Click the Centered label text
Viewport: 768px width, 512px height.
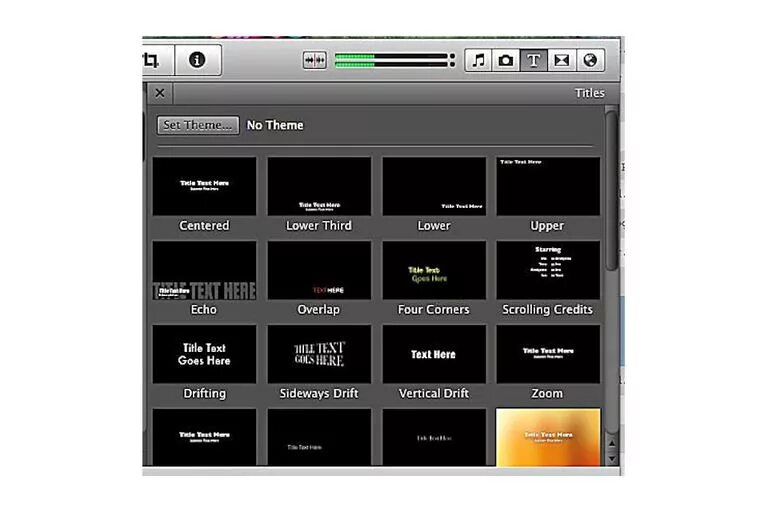point(204,226)
